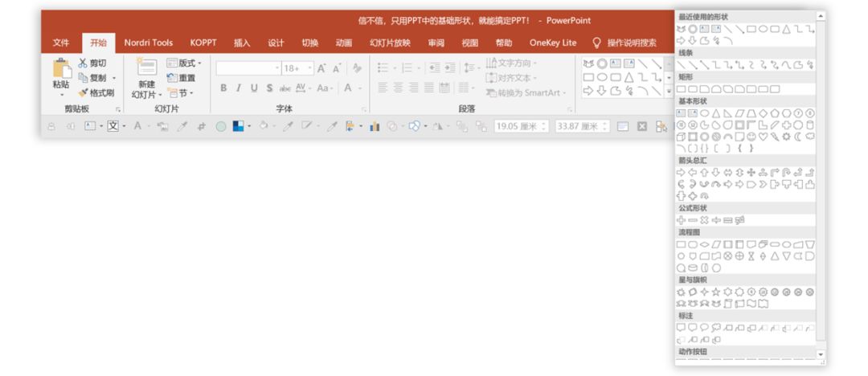Open the OneKey Lite tab
The width and height of the screenshot is (868, 376).
point(552,43)
